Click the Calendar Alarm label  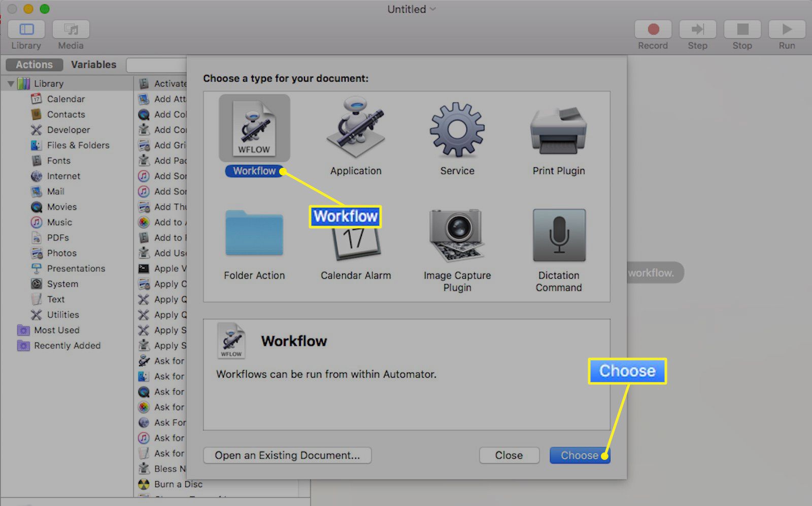click(356, 275)
